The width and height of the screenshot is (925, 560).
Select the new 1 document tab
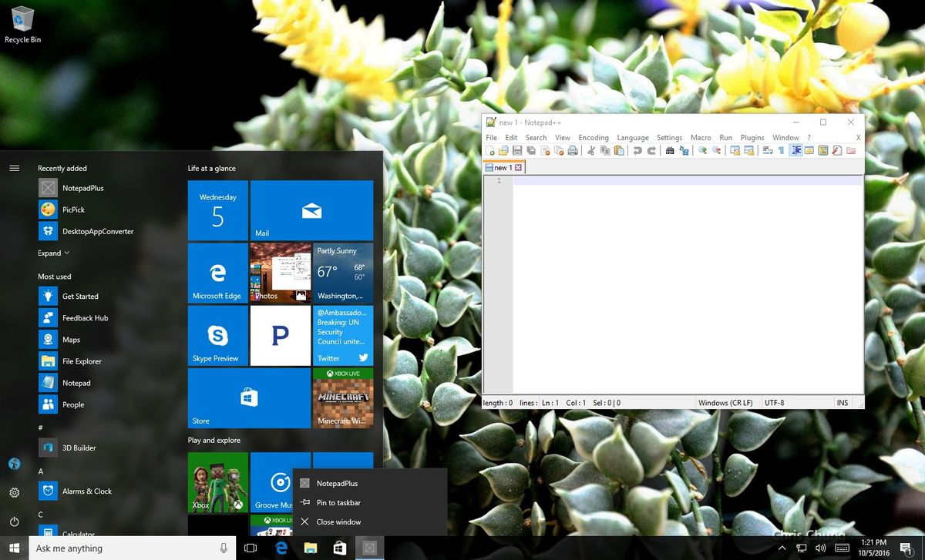[x=501, y=167]
